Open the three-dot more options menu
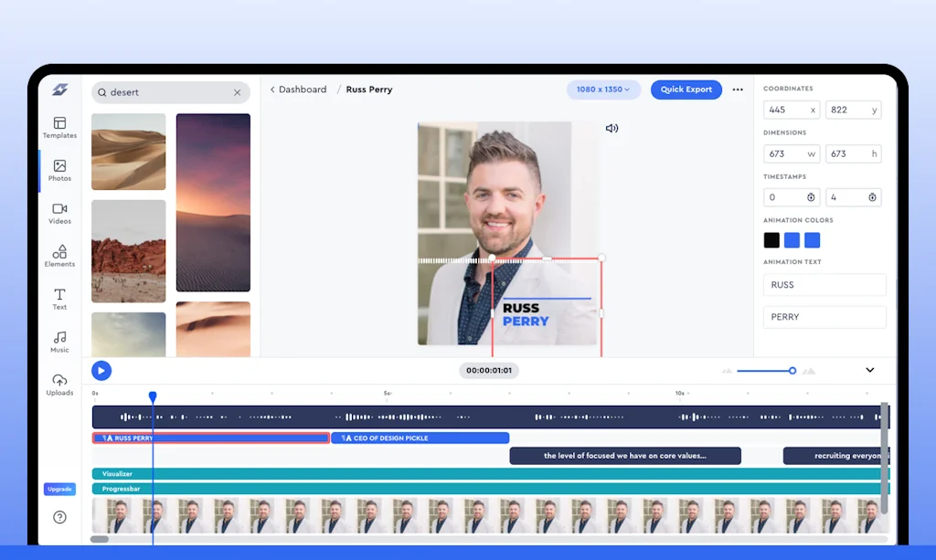Image resolution: width=936 pixels, height=560 pixels. 738,90
